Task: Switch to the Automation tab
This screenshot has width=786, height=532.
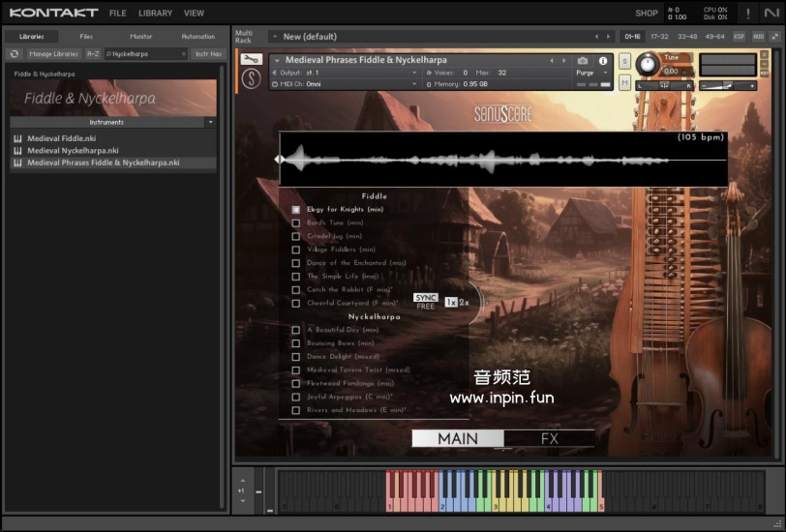Action: (198, 37)
